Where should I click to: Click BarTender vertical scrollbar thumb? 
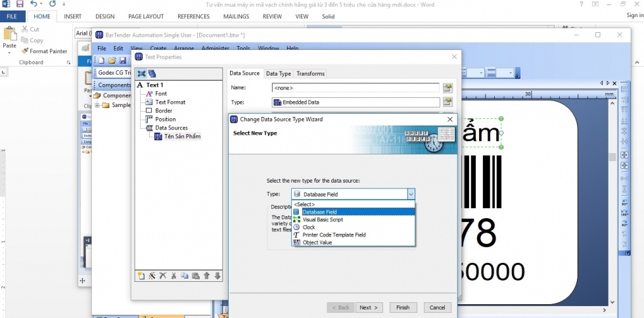click(x=612, y=157)
